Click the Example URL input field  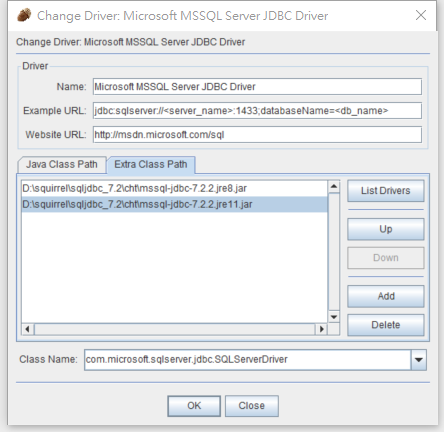257,111
